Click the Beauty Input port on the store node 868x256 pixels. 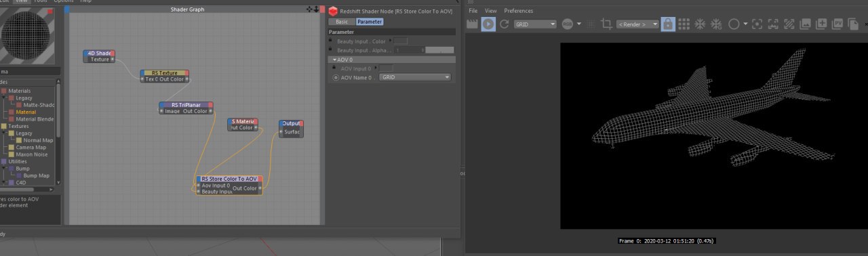pyautogui.click(x=199, y=192)
